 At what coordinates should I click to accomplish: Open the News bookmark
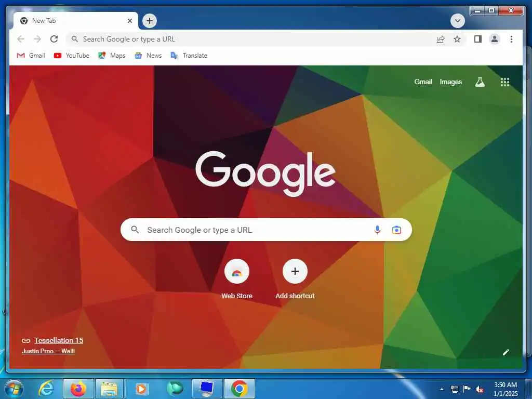(148, 55)
